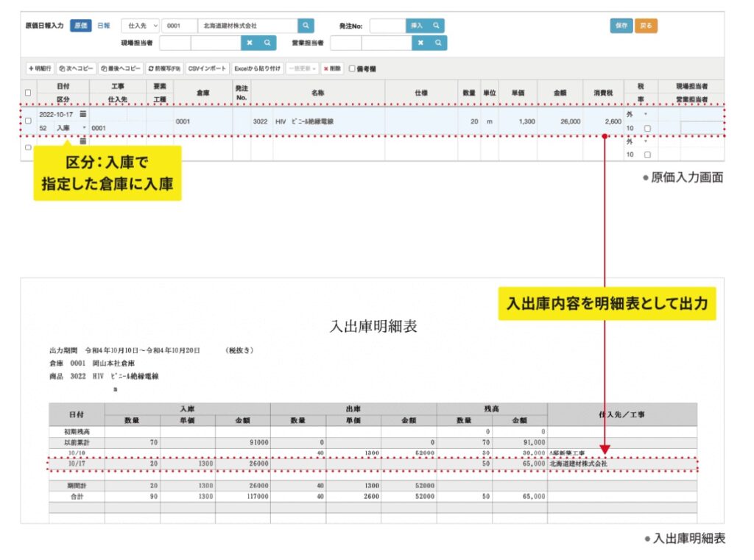This screenshot has height=560, width=754.
Task: Search 現場担当者 with magnifier icon
Action: (x=267, y=43)
